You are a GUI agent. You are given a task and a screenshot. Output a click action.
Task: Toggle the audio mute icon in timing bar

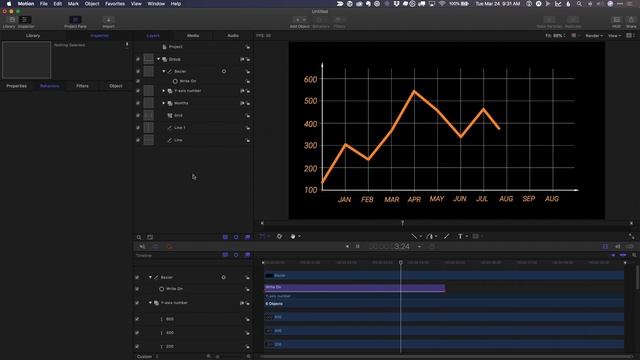tap(142, 247)
